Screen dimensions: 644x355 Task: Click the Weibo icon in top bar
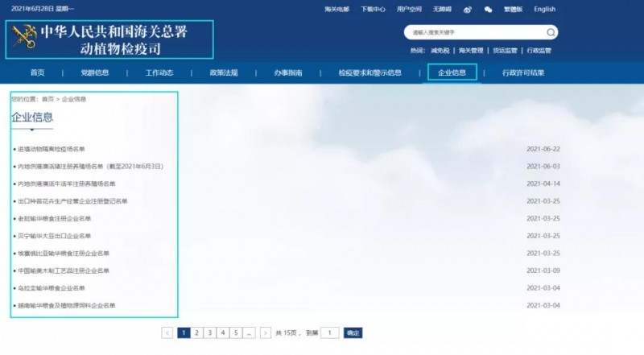pyautogui.click(x=468, y=9)
